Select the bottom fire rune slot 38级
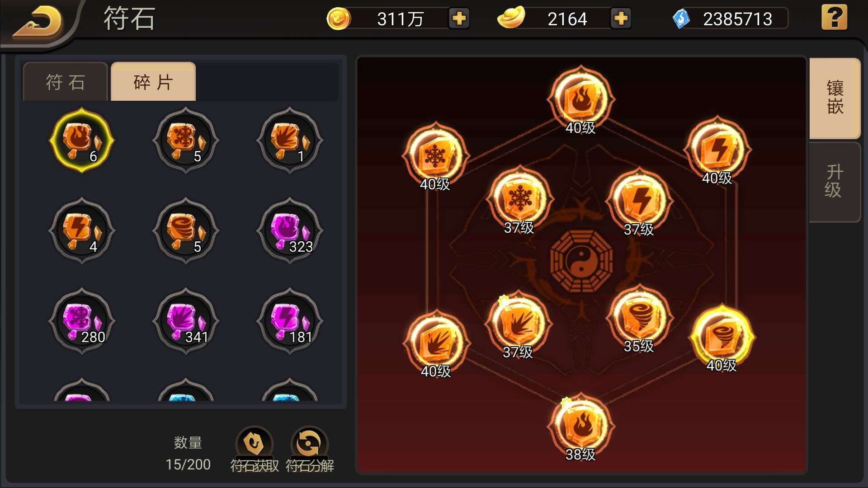The height and width of the screenshot is (488, 868). pos(581,427)
